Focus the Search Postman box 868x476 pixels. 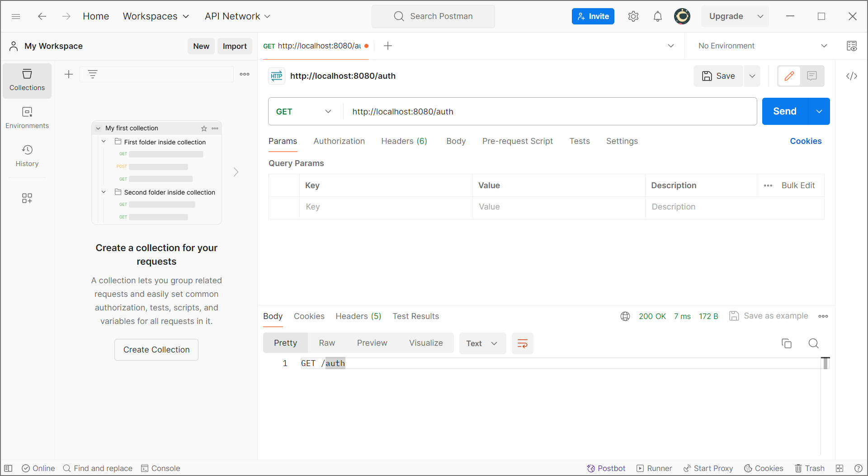[x=433, y=16]
